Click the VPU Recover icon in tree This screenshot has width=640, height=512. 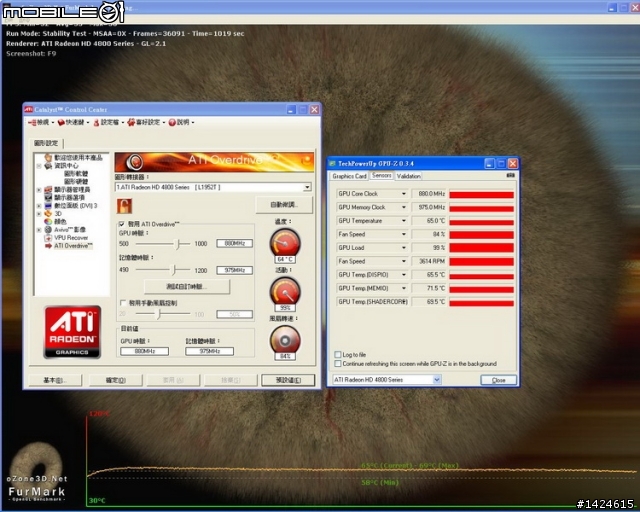pyautogui.click(x=49, y=238)
